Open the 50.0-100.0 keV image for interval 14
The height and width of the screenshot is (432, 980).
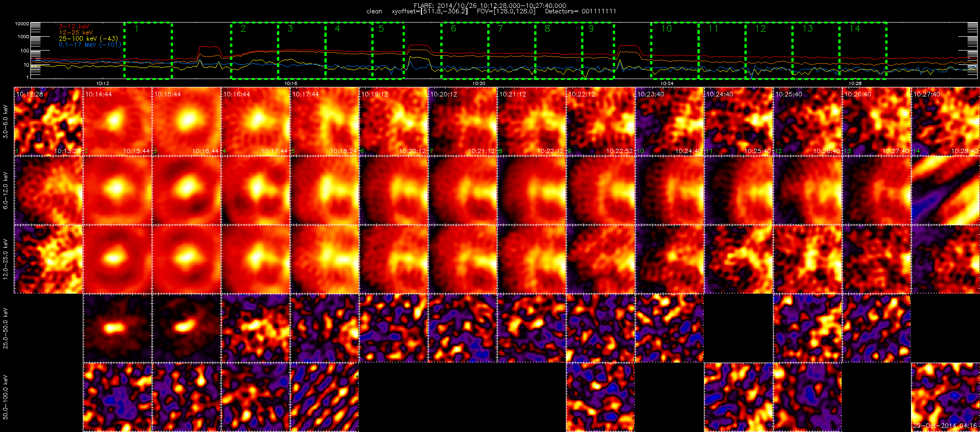pos(945,397)
